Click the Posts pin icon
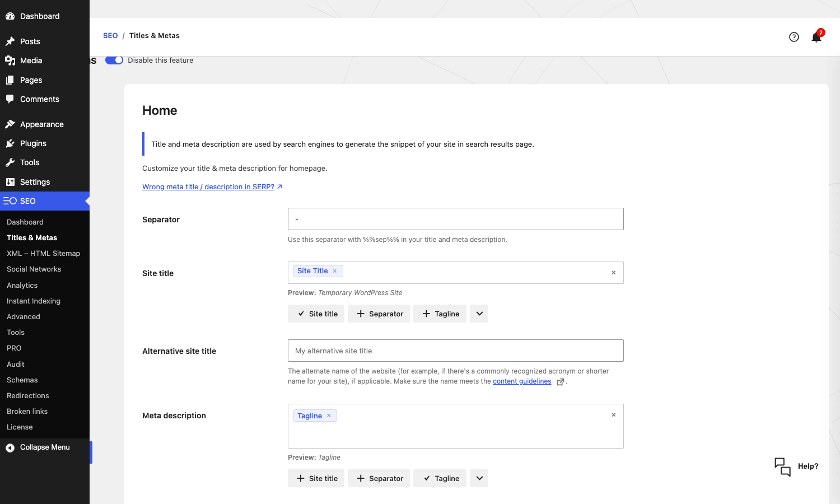The width and height of the screenshot is (840, 504). (10, 41)
